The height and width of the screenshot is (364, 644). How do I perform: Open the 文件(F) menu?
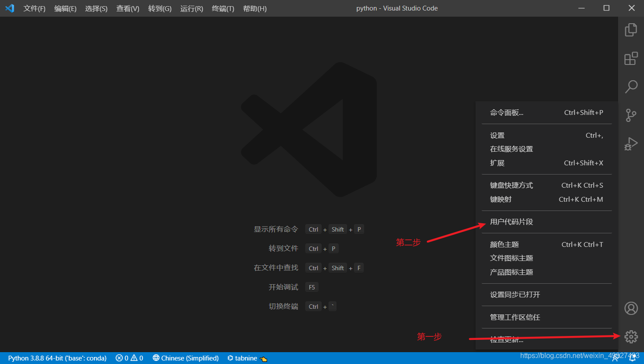[34, 8]
